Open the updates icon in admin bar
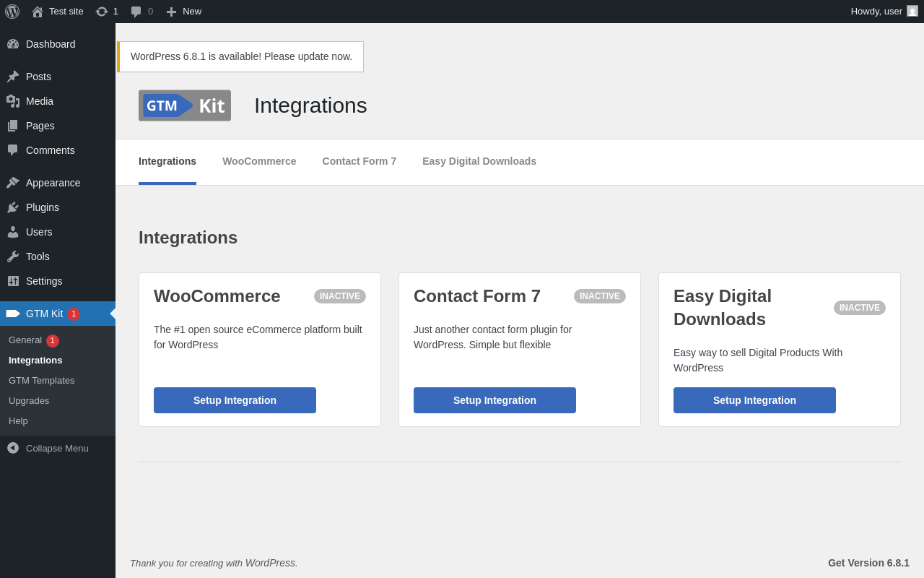Viewport: 924px width, 578px height. click(x=102, y=12)
